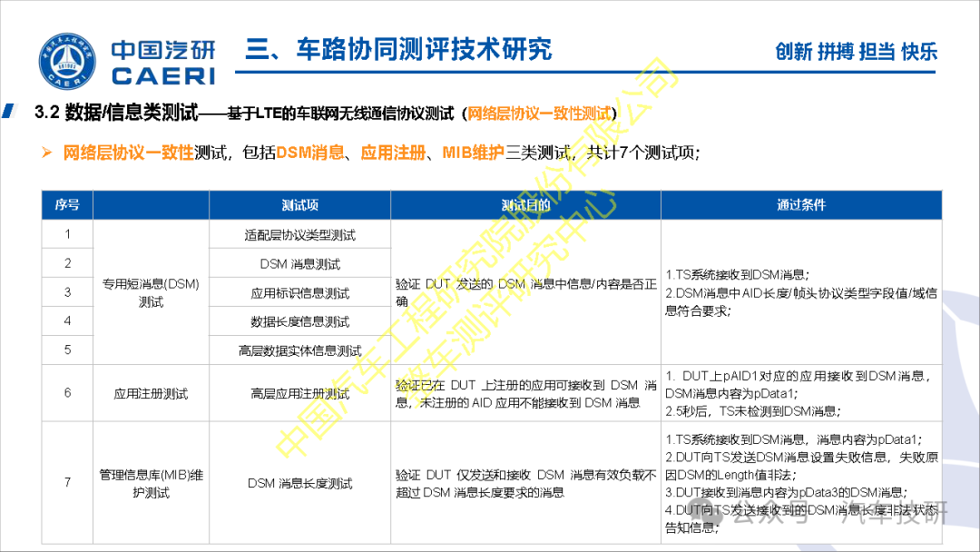Click condition 2.DSM消息中AID长度/帧头协议类型字段值
This screenshot has width=980, height=552.
point(801,301)
